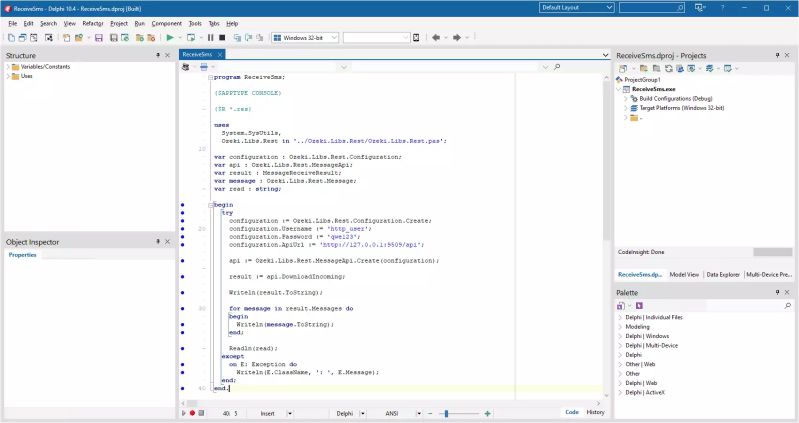The width and height of the screenshot is (799, 423).
Task: Click the Back navigation arrow icon
Action: click(436, 38)
